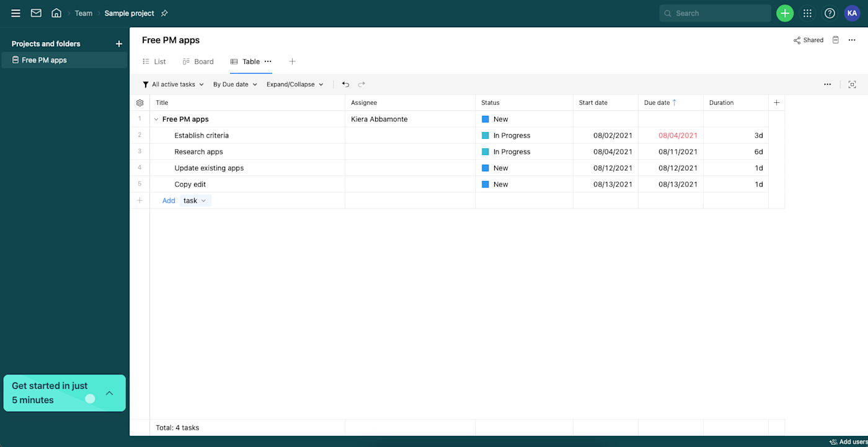
Task: Open Free PM apps in sidebar
Action: click(64, 60)
